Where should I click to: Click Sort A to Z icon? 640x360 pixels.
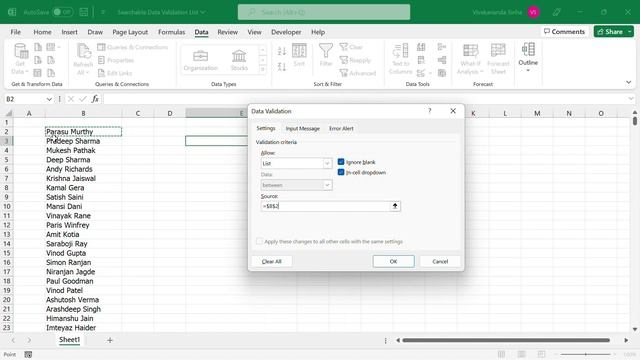click(x=282, y=51)
